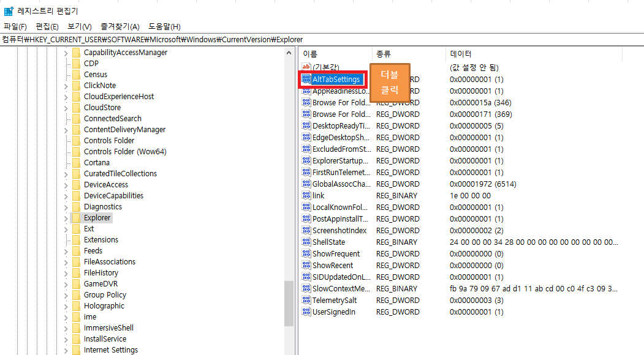Select the Census folder icon
Screen dimensions: 644x355
click(x=76, y=75)
